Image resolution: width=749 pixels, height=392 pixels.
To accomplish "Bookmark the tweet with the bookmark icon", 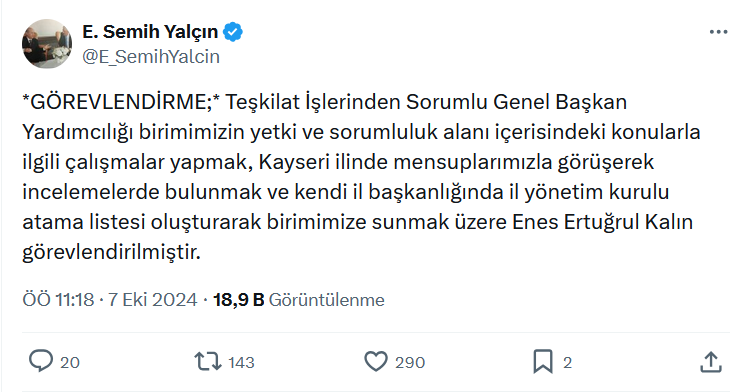I will (543, 362).
